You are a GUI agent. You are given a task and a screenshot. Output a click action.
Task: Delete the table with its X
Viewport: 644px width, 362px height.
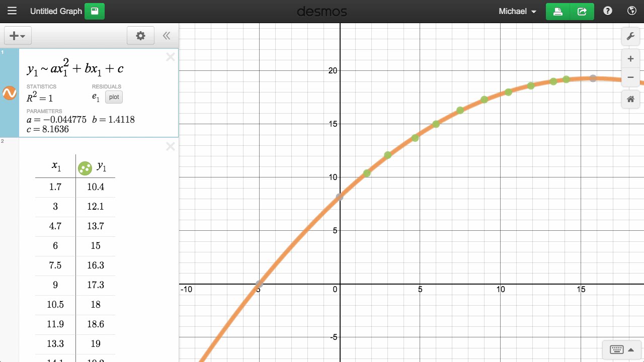pos(171,146)
